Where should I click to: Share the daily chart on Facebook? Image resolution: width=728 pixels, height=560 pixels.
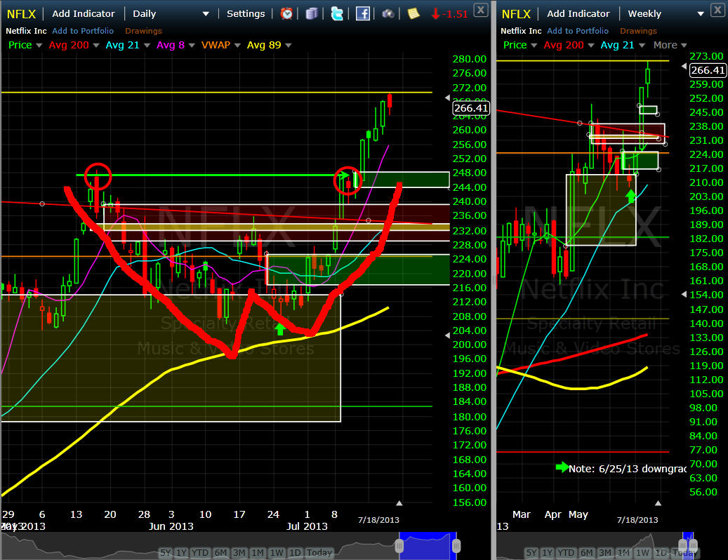pos(363,13)
